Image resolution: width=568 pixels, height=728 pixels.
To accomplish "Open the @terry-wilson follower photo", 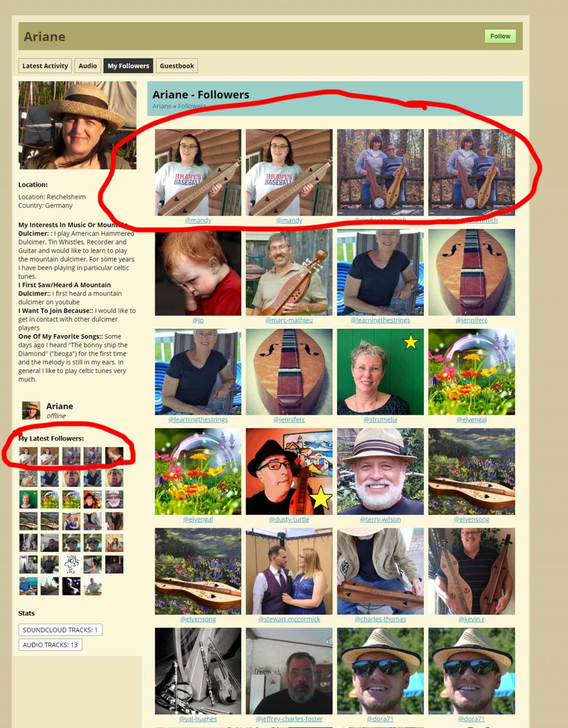I will pos(380,471).
